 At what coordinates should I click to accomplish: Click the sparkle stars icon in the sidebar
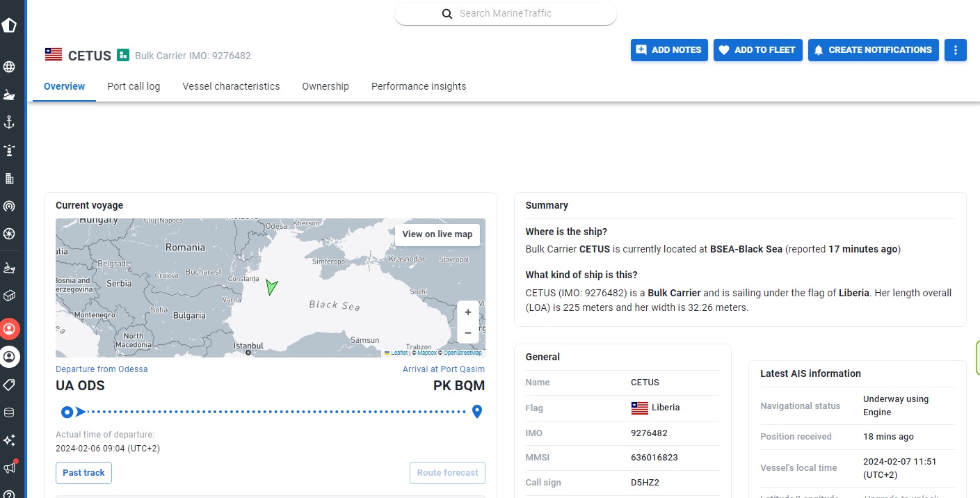(10, 440)
